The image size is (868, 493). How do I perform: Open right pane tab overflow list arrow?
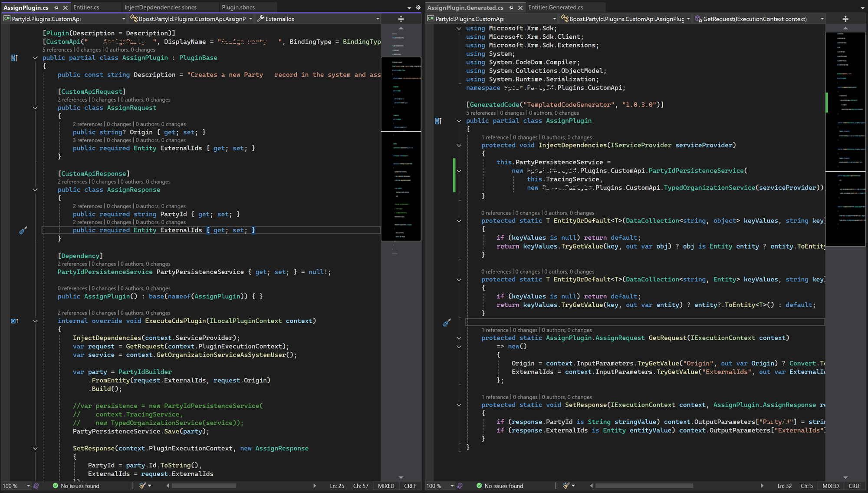(x=862, y=8)
